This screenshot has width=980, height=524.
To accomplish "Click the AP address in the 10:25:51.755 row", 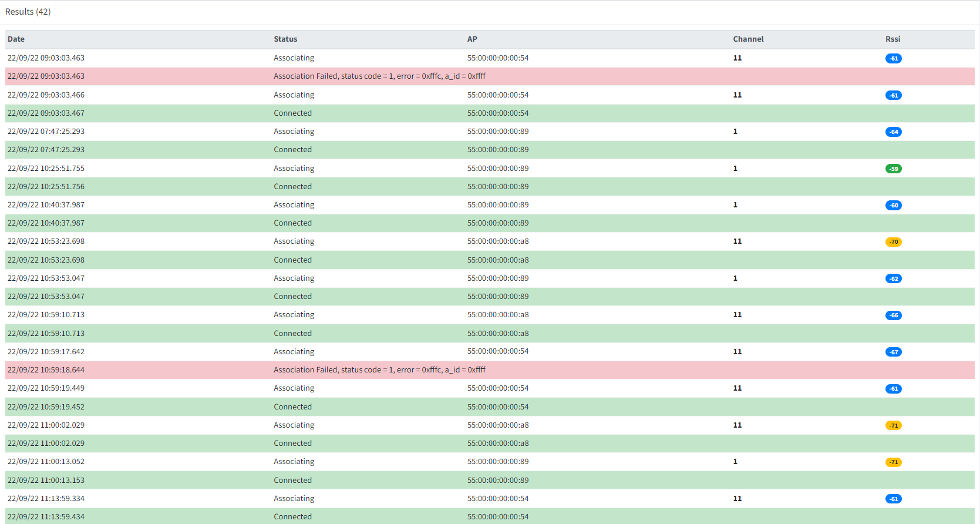I will pos(498,169).
